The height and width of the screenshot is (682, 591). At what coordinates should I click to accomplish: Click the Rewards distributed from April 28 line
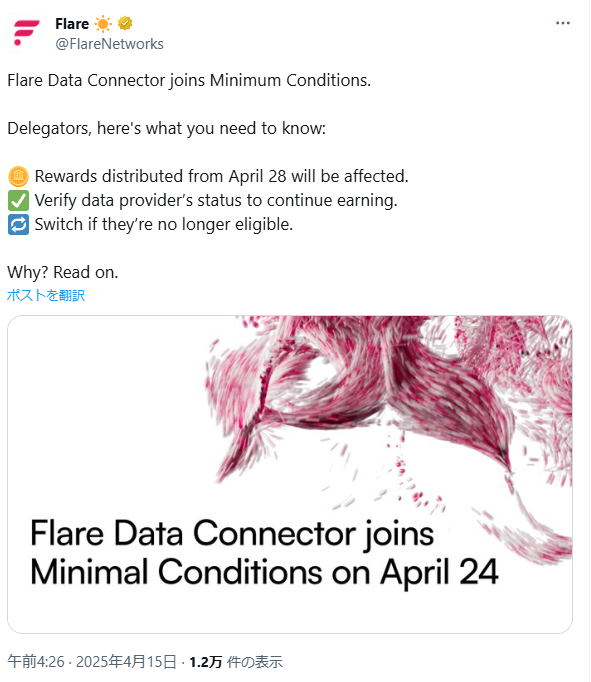[221, 177]
